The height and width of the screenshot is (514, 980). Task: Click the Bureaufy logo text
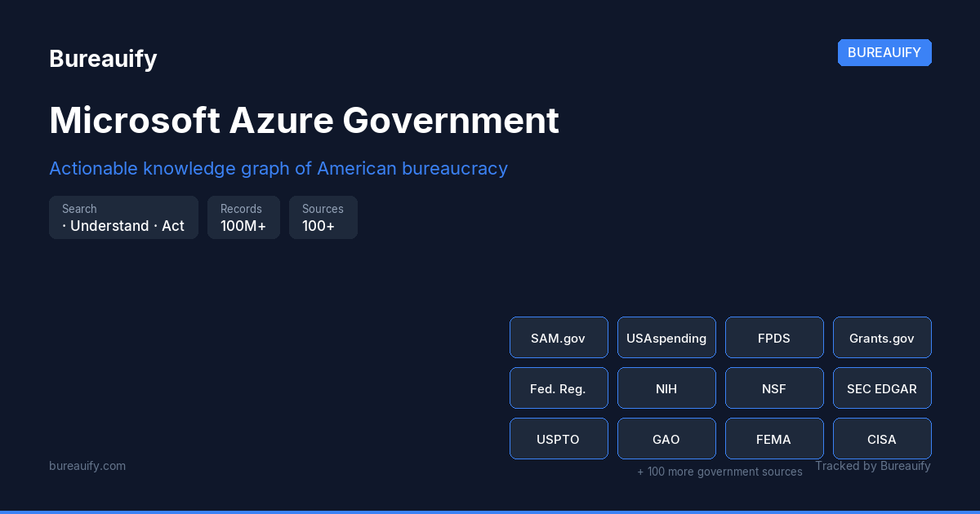coord(103,59)
